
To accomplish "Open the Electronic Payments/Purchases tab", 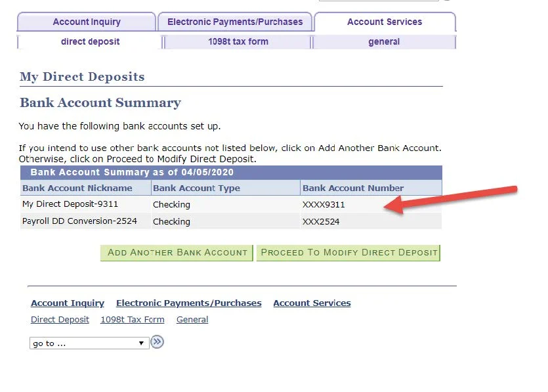I will coord(235,22).
